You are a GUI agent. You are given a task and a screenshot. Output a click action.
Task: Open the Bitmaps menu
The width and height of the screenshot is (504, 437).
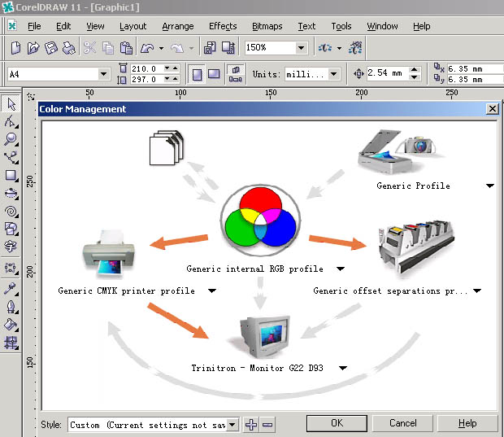(267, 26)
